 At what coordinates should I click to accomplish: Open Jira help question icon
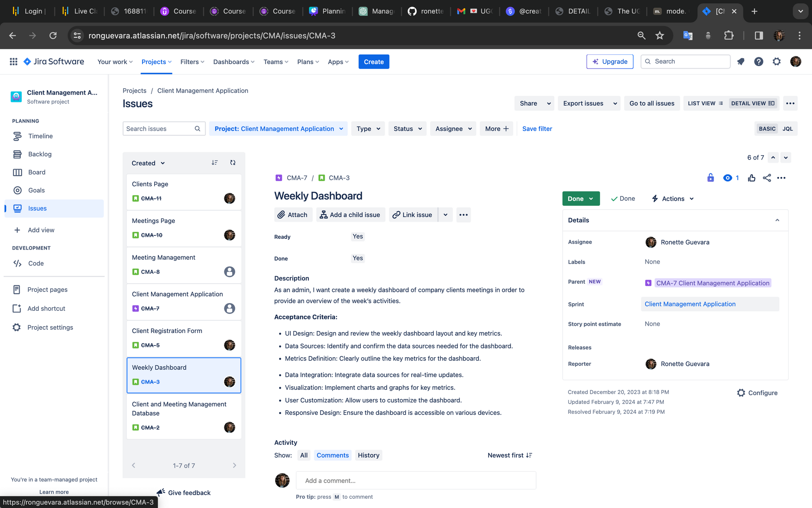pyautogui.click(x=758, y=62)
